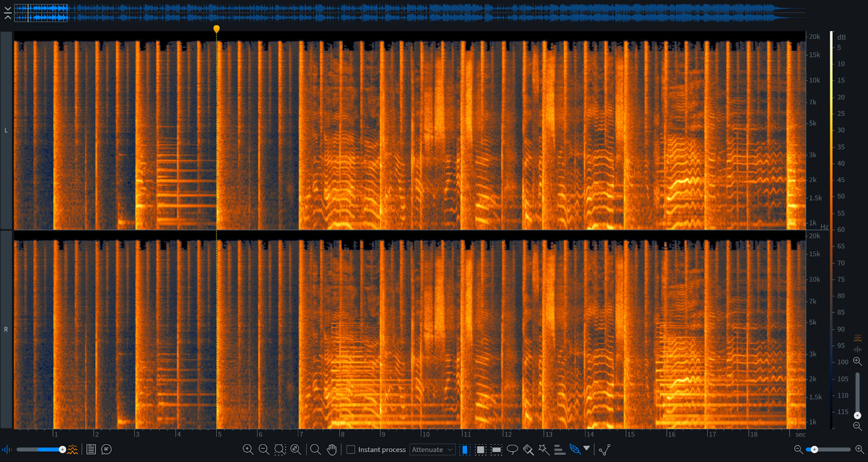Select the L channel label

6,131
